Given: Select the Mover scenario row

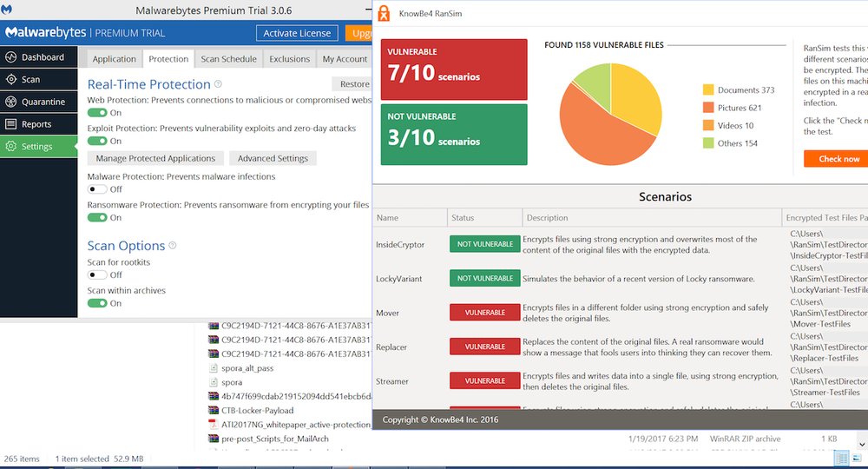Looking at the screenshot, I should (621, 313).
